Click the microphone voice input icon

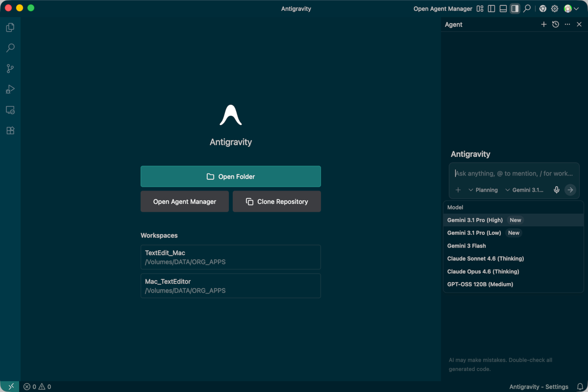tap(557, 190)
